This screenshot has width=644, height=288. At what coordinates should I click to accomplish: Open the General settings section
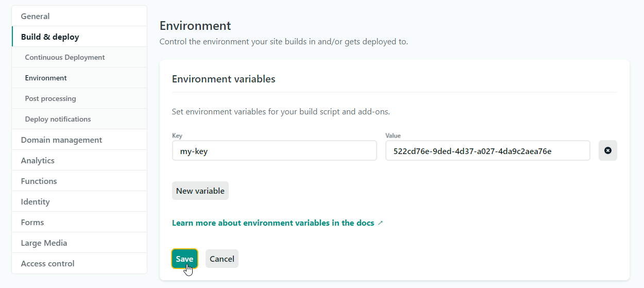tap(35, 16)
